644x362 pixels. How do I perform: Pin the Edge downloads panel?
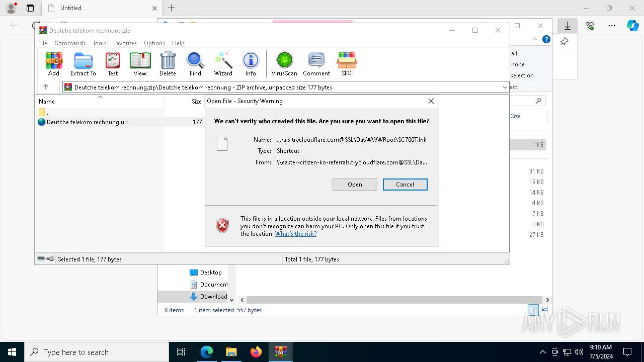(565, 42)
